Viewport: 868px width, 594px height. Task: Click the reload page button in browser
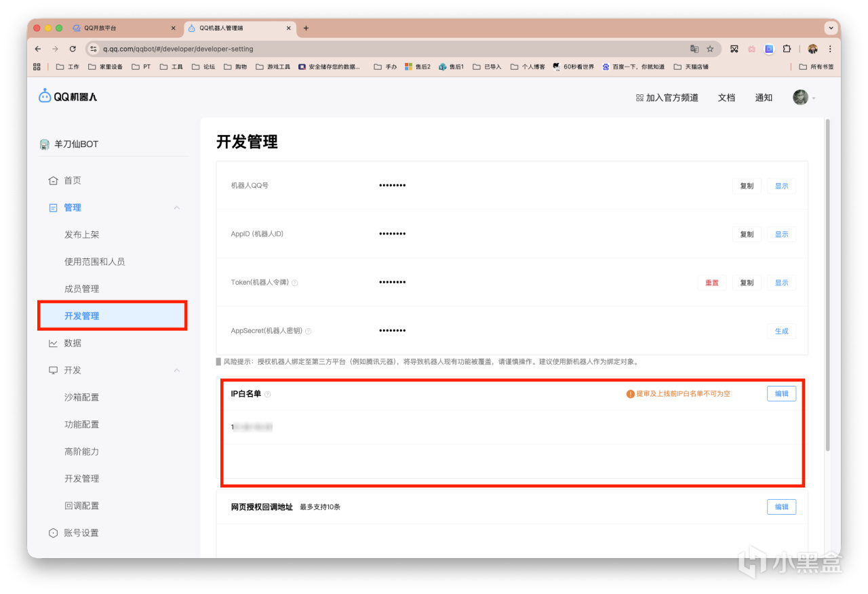(x=73, y=49)
